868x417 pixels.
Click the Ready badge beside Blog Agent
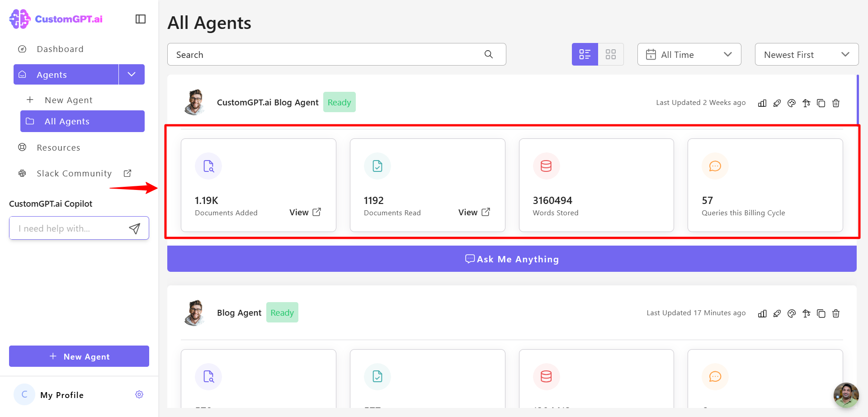[282, 313]
